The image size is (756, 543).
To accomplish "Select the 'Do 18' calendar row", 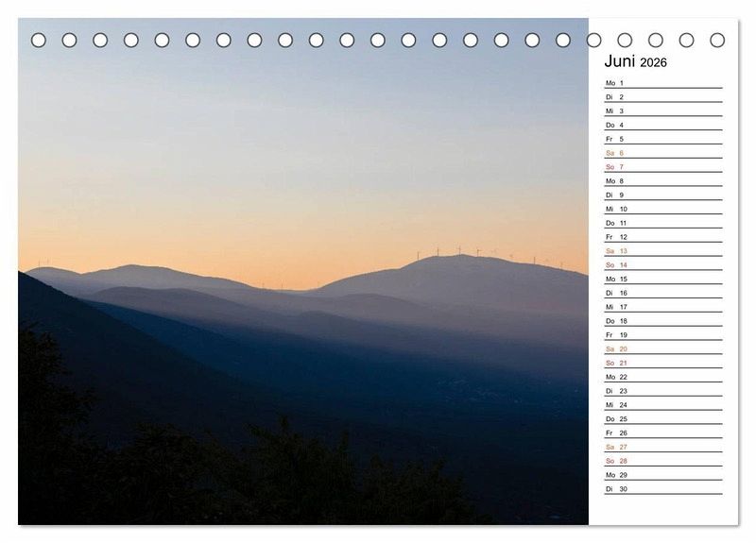I will tap(663, 320).
